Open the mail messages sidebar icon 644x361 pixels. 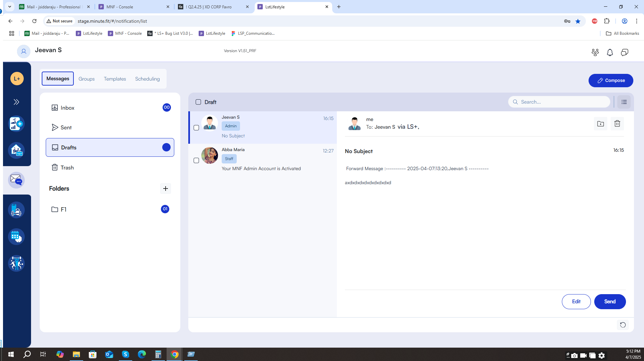16,180
